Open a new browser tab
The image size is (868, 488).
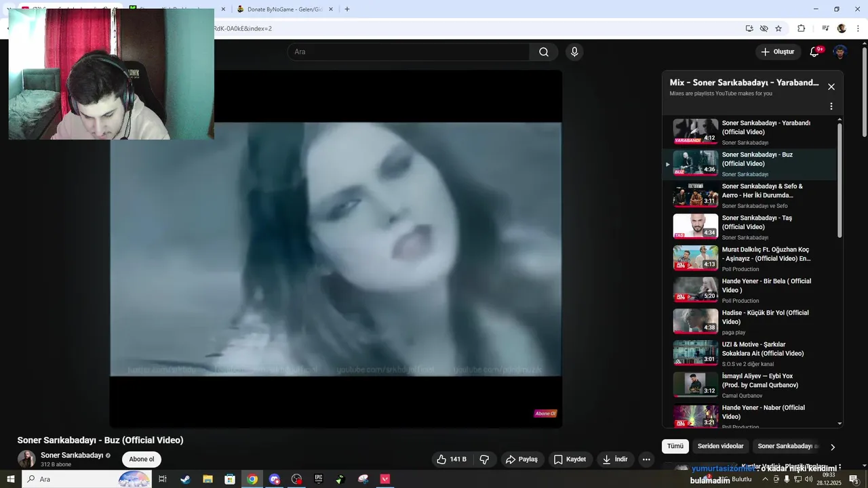[347, 9]
